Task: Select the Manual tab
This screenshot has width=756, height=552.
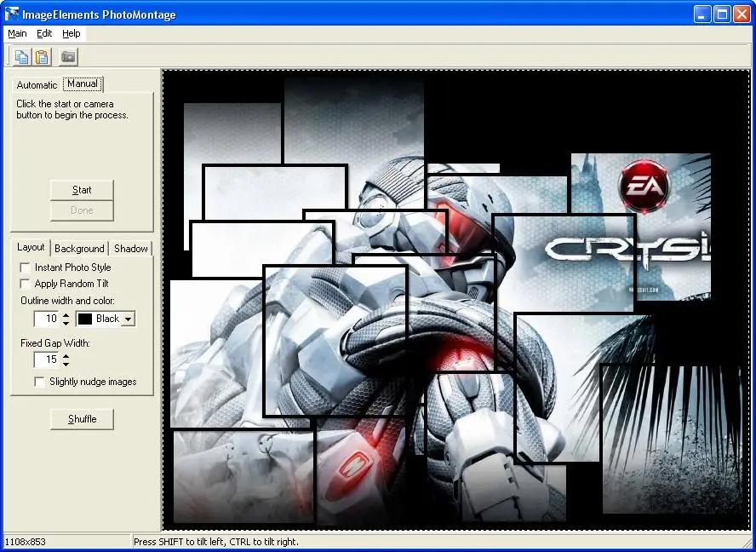Action: click(x=83, y=83)
